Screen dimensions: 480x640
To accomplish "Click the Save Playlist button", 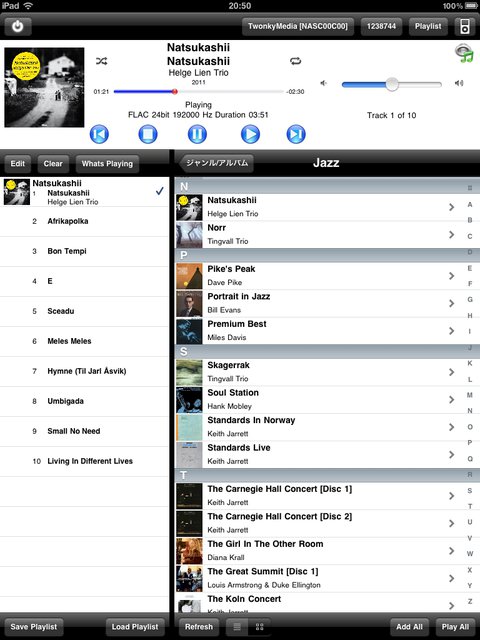I will 34,627.
